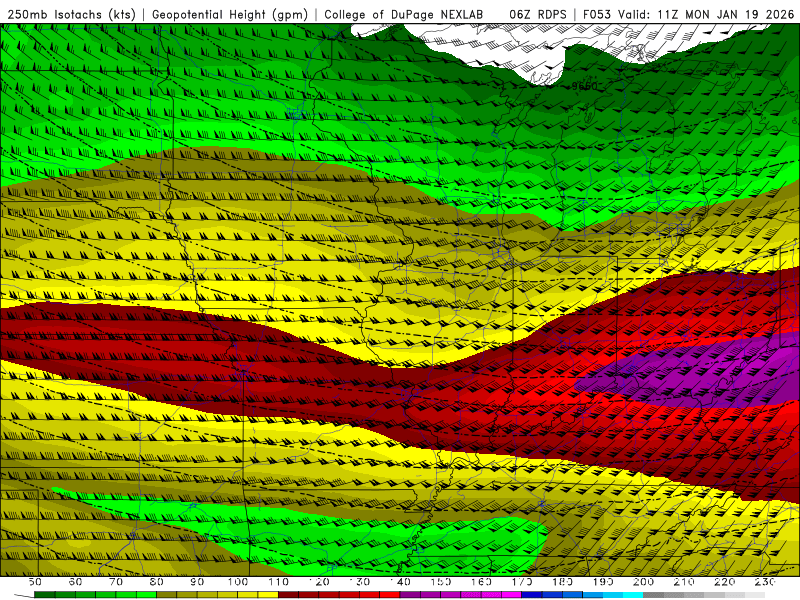The height and width of the screenshot is (600, 800).
Task: Click the '06Z RDPS' model run text
Action: (x=538, y=14)
